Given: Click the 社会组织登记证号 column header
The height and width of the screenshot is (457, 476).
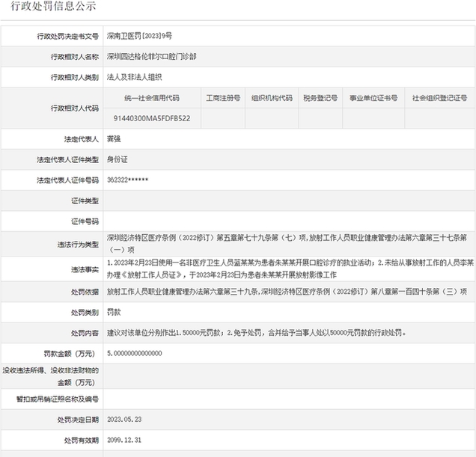Looking at the screenshot, I should [x=440, y=98].
